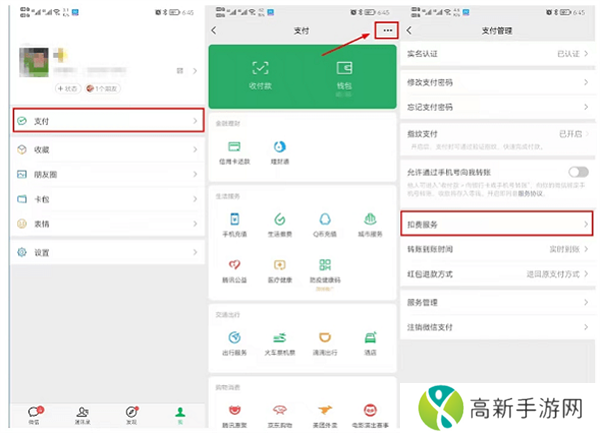Screen dimensions: 600x433
Task: Tap the 京东购物 icon
Action: [280, 410]
